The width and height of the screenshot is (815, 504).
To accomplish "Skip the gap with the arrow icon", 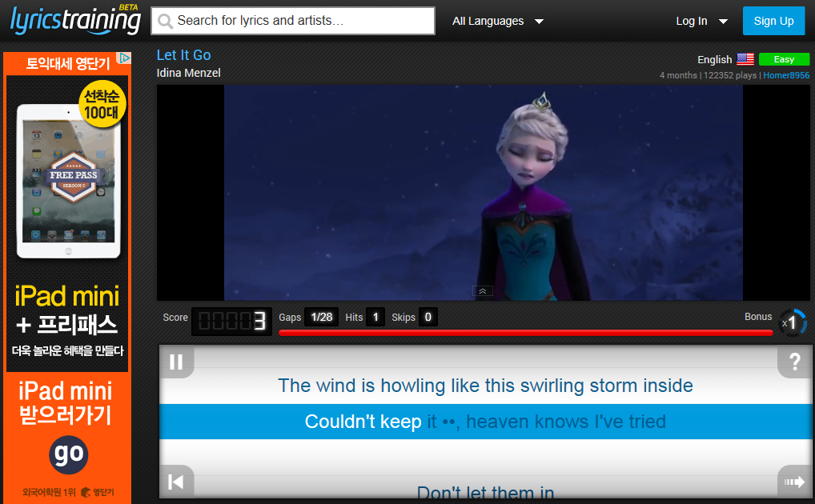I will tap(794, 482).
